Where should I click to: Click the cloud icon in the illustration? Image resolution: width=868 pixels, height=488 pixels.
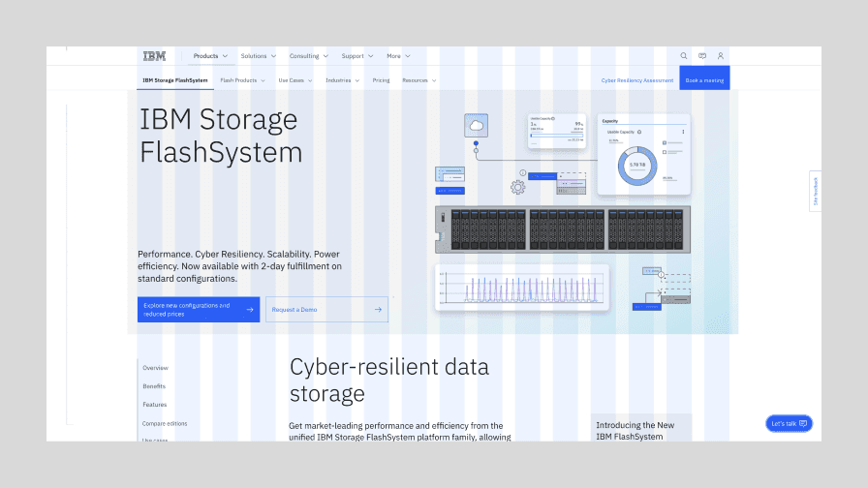476,125
